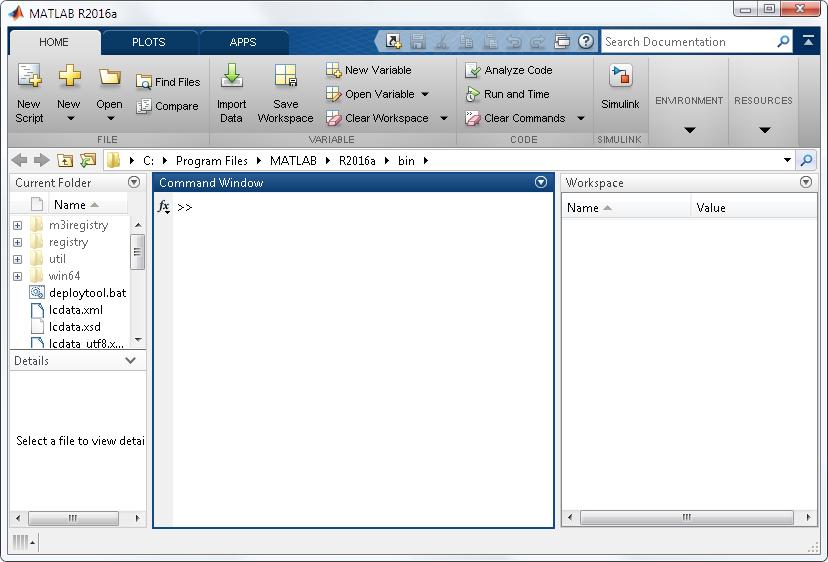
Task: Click Current Folder vertical scrollbar thumb
Action: tap(137, 251)
